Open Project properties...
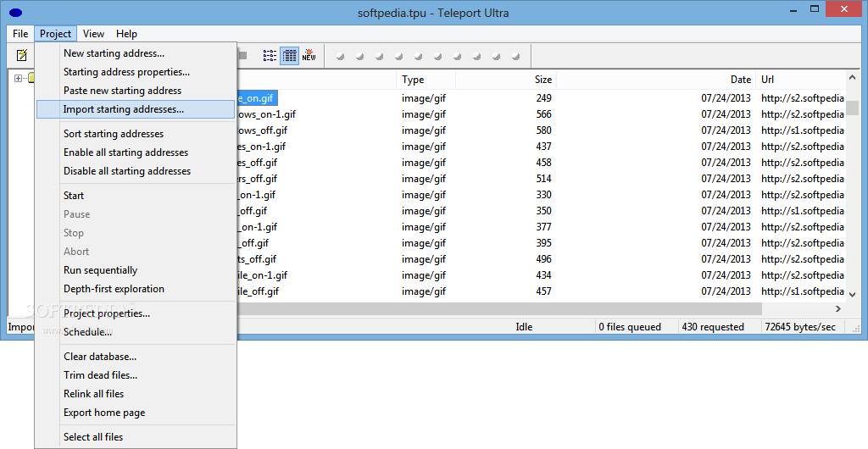The image size is (868, 449). [x=136, y=313]
